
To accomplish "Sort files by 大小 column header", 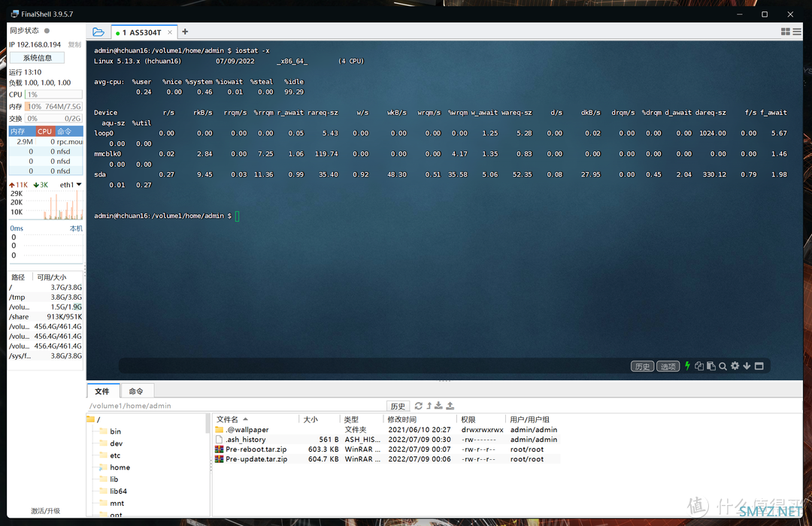I will (319, 419).
